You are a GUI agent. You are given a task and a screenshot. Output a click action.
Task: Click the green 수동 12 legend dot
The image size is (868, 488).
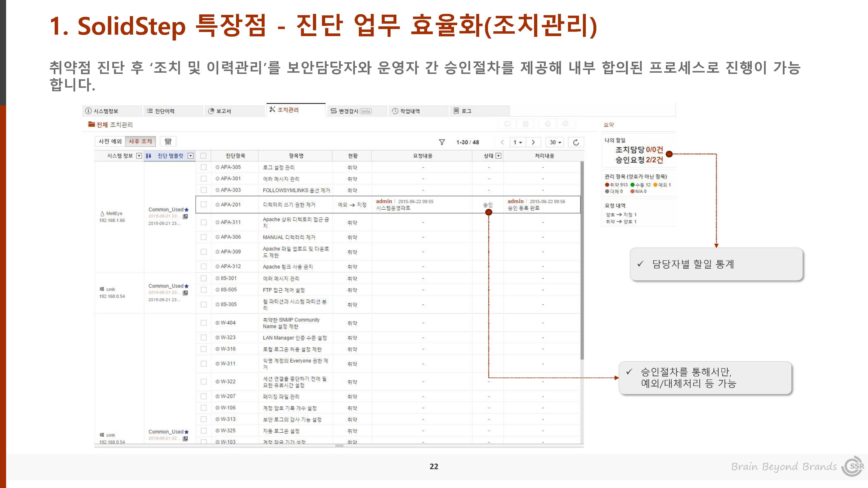point(632,184)
